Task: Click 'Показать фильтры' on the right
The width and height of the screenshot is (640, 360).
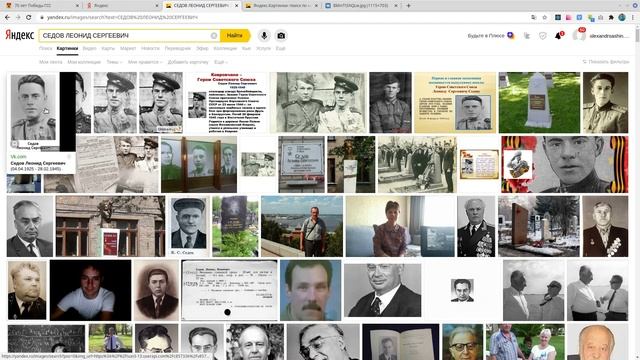Action: (606, 62)
